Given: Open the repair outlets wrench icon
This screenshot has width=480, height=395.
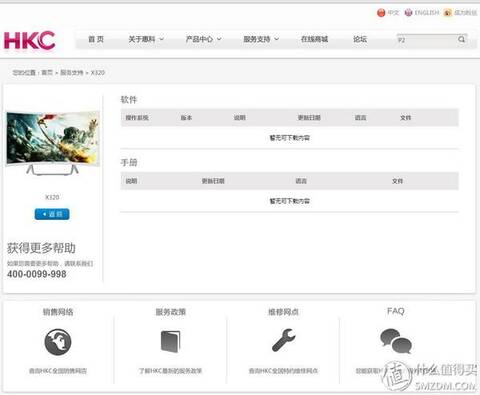Looking at the screenshot, I should tap(284, 340).
